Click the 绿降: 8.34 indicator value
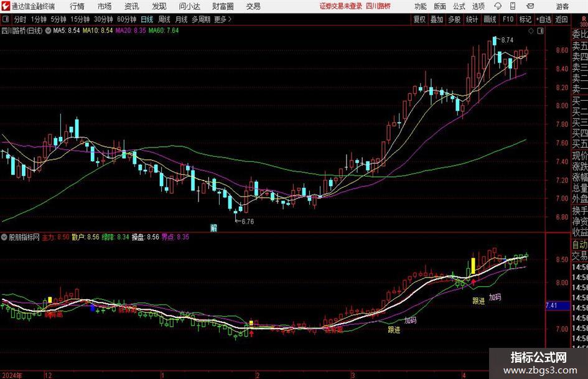Screen dimensions: 588x379 (x=116, y=237)
